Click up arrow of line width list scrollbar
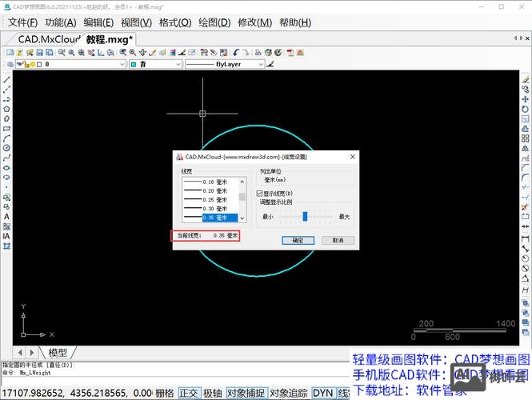Viewport: 532px width, 400px height. point(242,182)
